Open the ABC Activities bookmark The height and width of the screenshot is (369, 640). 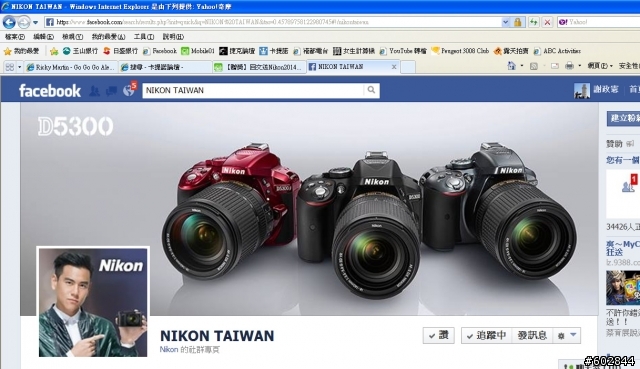[x=557, y=51]
